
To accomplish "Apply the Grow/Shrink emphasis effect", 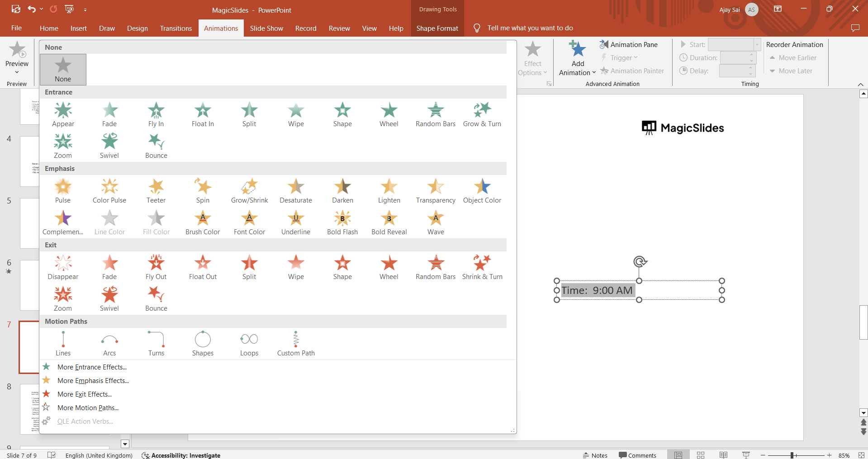I will click(x=249, y=191).
